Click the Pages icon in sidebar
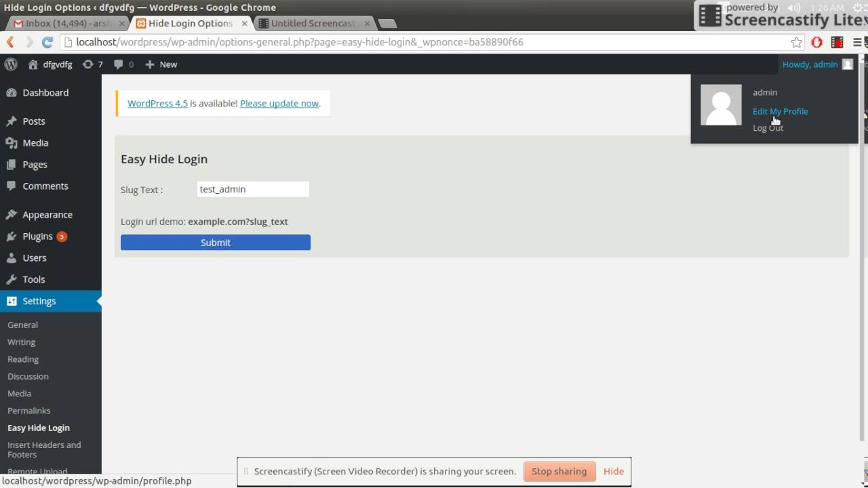This screenshot has width=868, height=488. tap(12, 165)
